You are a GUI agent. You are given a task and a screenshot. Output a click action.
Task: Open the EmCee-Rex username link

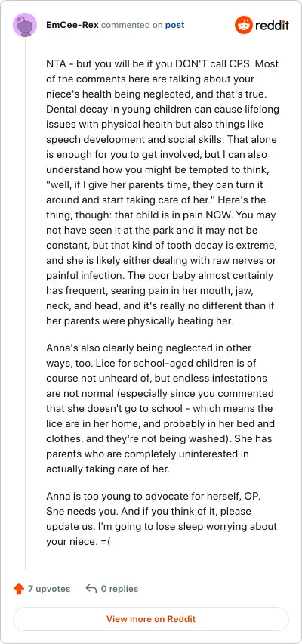coord(72,26)
